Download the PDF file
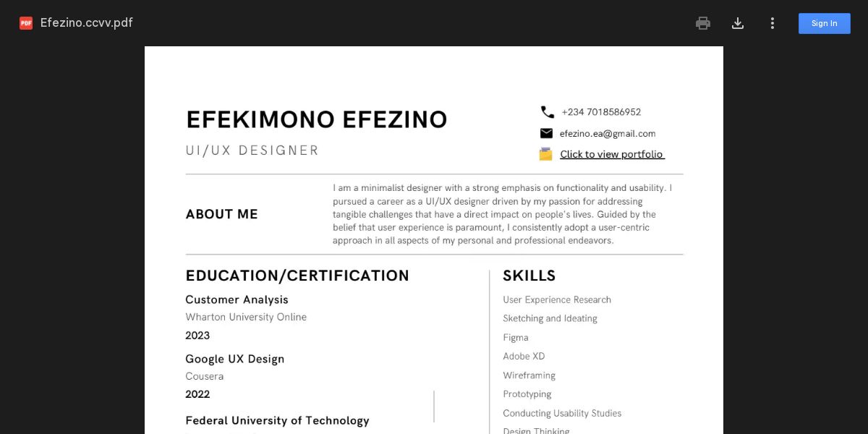 coord(737,23)
